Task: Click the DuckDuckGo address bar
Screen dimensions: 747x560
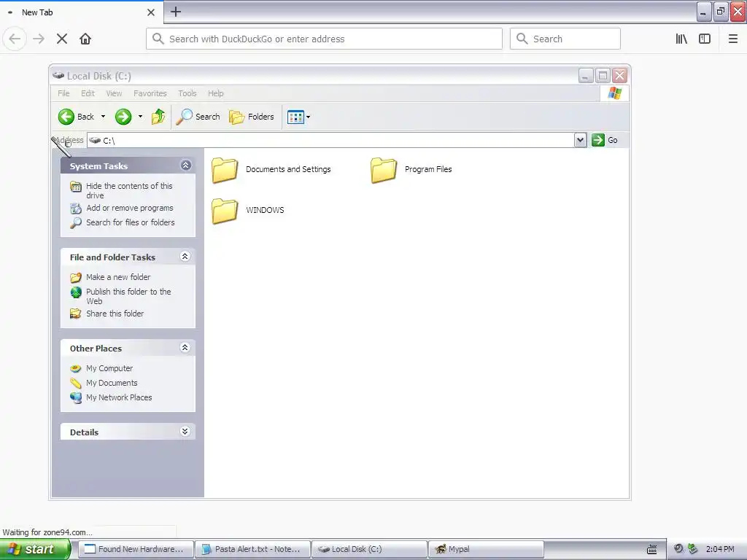Action: [x=324, y=39]
